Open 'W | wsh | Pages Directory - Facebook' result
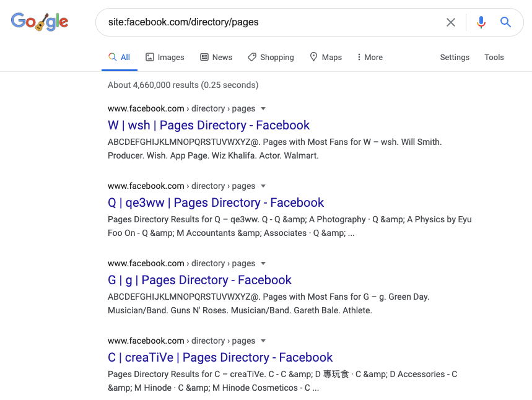The image size is (532, 400). coord(209,125)
